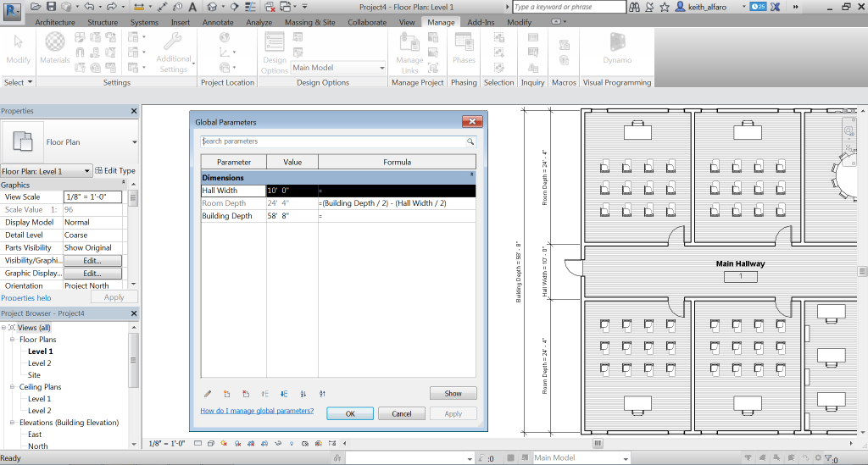Open the 'How do I manage global parameters?' link
Image resolution: width=868 pixels, height=465 pixels.
pos(256,411)
